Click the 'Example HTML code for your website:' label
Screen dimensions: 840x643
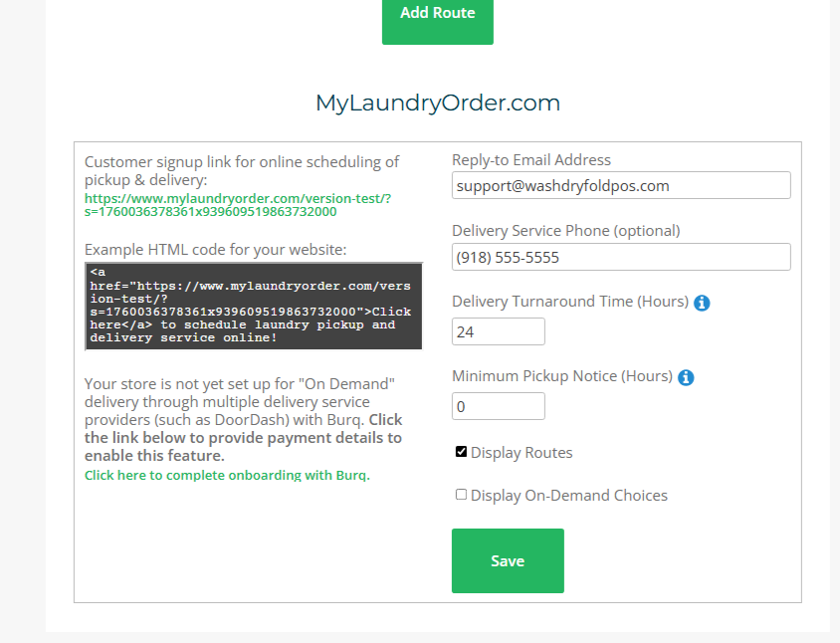click(x=215, y=250)
